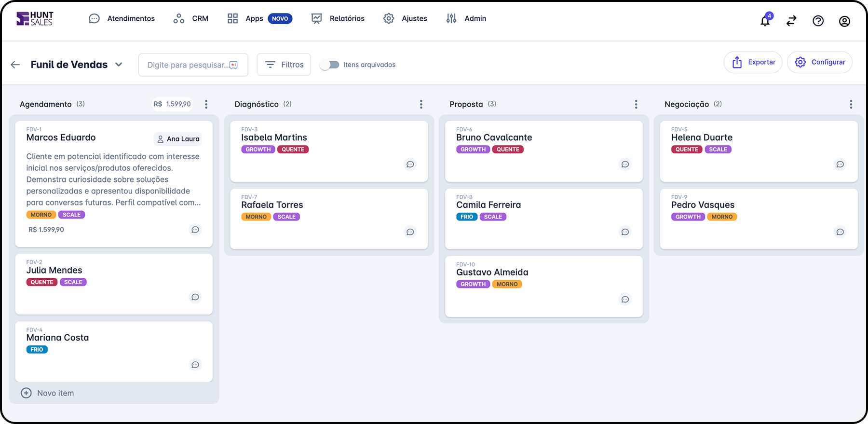Open Negociação column three-dot menu
Screen dimensions: 868x424
pyautogui.click(x=851, y=104)
